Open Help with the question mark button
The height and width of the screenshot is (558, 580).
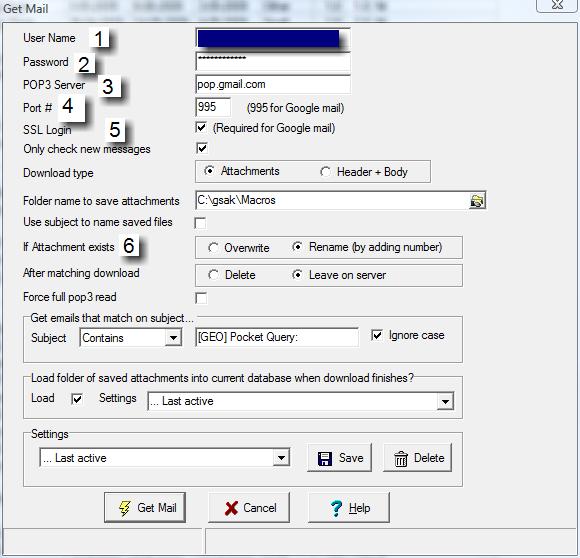click(x=349, y=507)
